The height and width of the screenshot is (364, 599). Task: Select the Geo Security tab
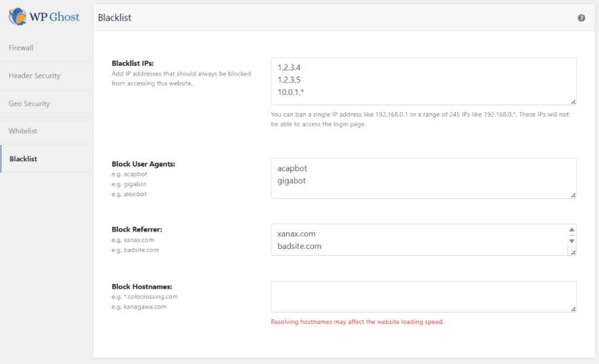(x=29, y=103)
